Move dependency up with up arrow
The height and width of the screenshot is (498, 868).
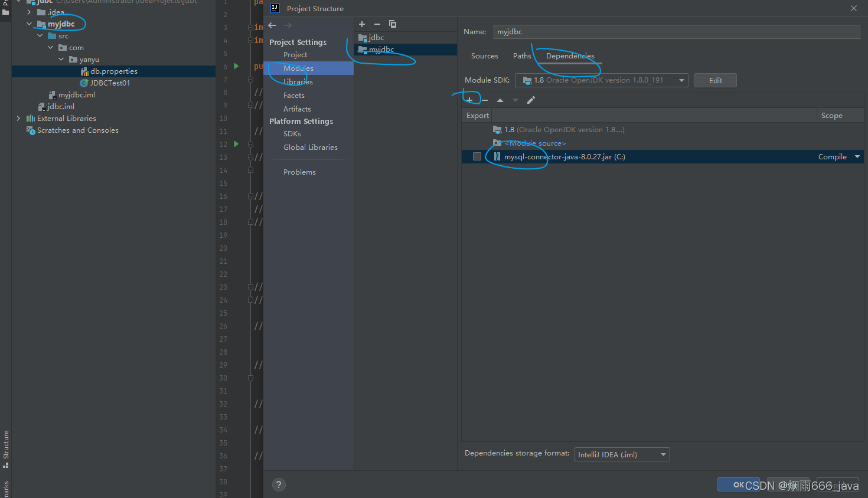coord(500,100)
